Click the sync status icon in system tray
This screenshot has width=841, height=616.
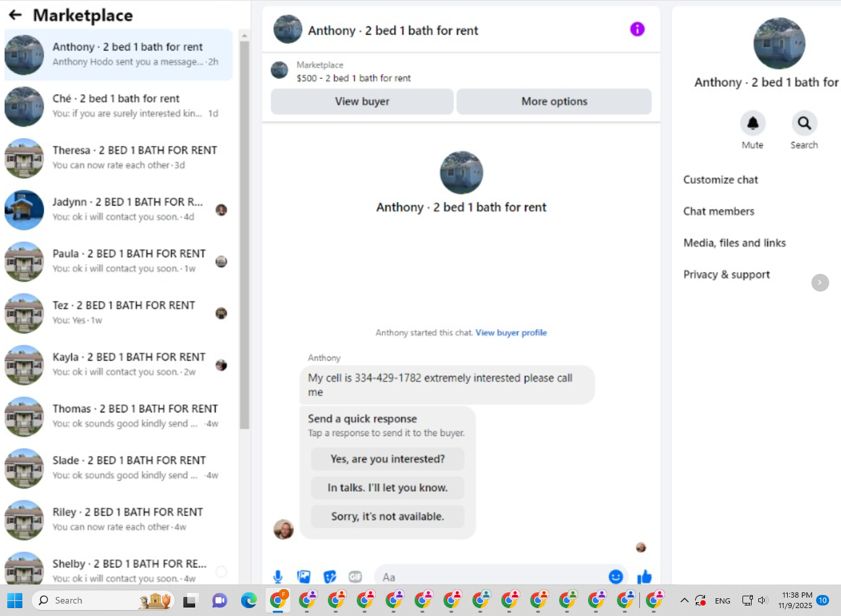(x=700, y=600)
